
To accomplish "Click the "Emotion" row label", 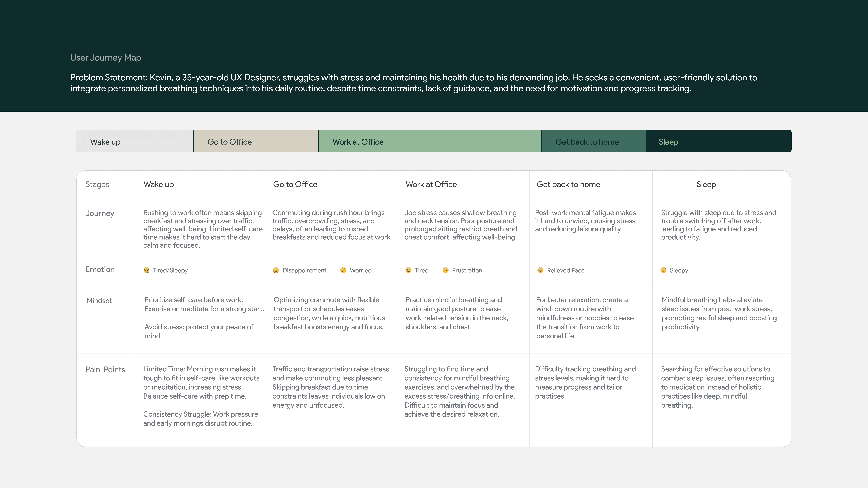I will [100, 269].
